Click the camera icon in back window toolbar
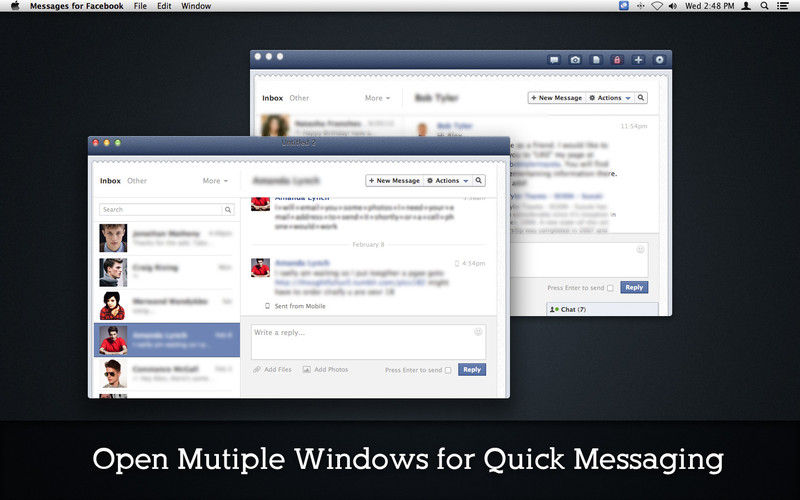 (575, 60)
